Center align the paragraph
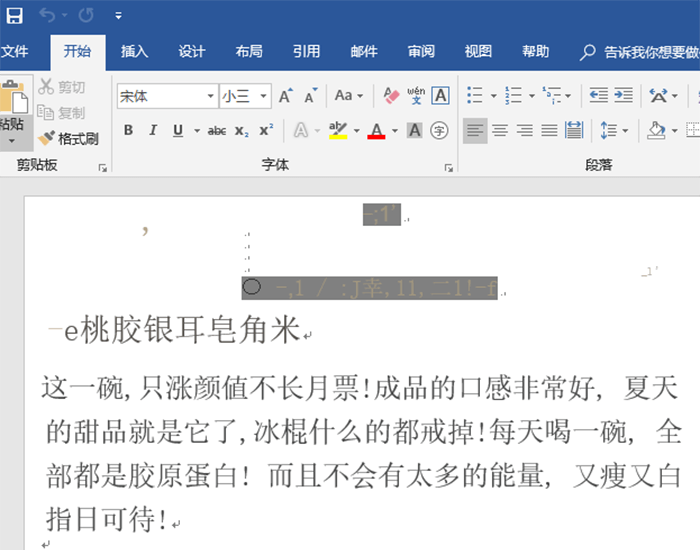 [x=500, y=130]
